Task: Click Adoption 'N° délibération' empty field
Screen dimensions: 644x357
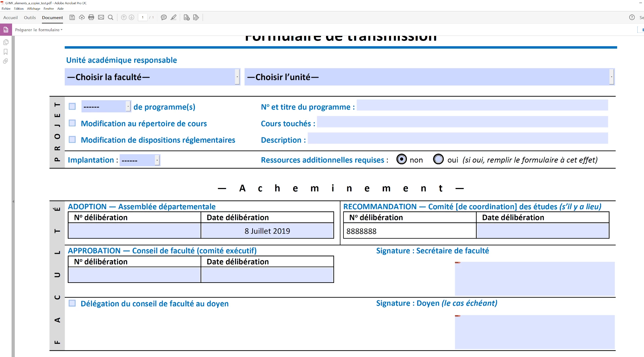Action: (135, 231)
